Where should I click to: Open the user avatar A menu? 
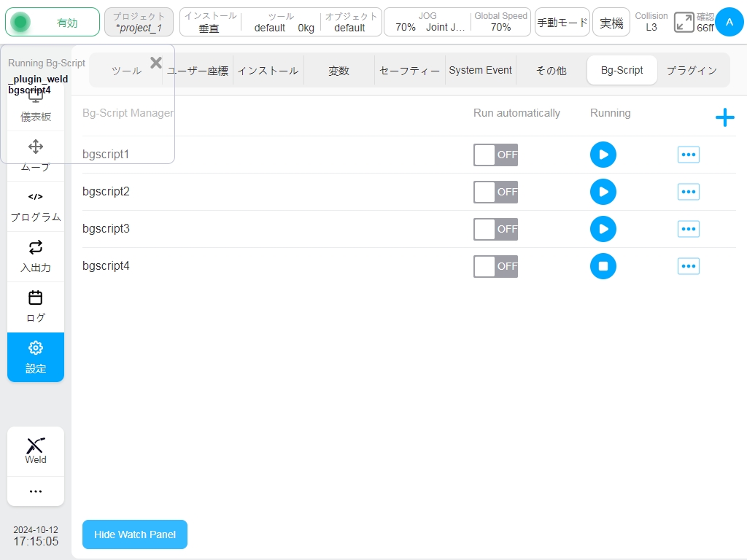(x=729, y=22)
